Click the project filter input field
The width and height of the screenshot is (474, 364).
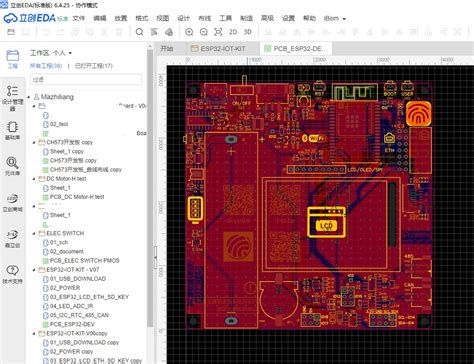pos(86,79)
